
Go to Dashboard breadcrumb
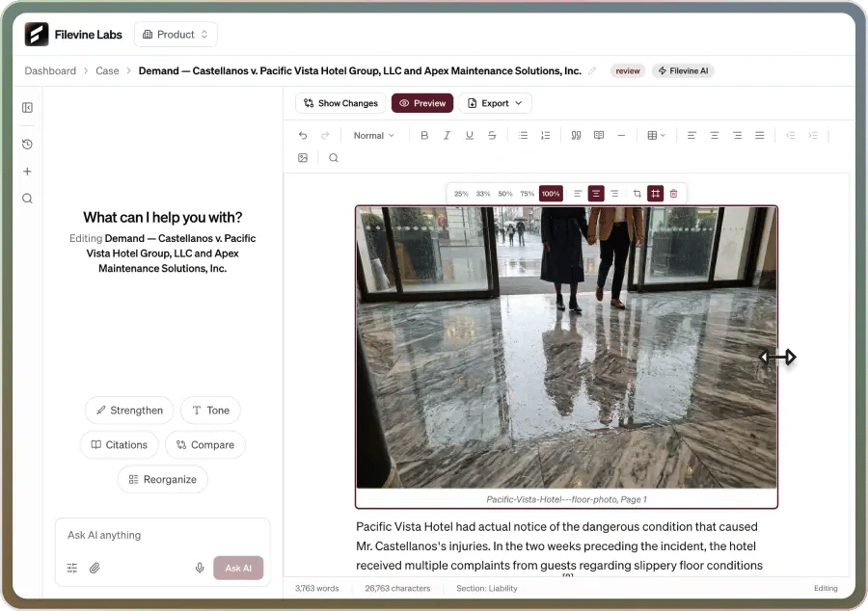[50, 70]
